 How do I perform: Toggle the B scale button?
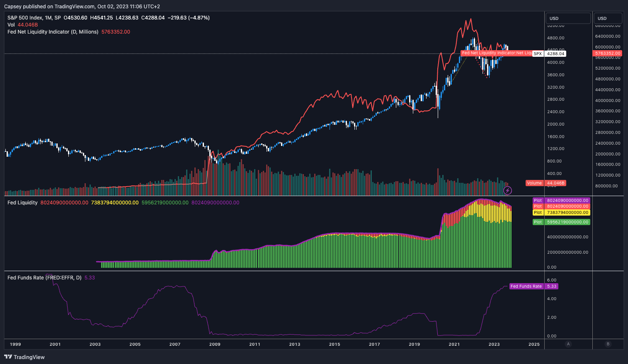608,344
